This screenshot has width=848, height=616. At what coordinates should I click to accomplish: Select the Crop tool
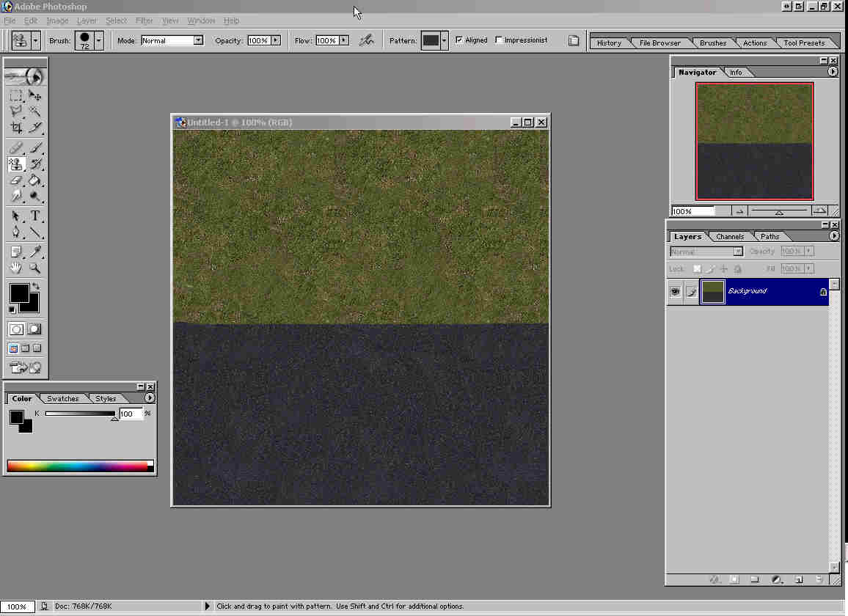coord(15,128)
